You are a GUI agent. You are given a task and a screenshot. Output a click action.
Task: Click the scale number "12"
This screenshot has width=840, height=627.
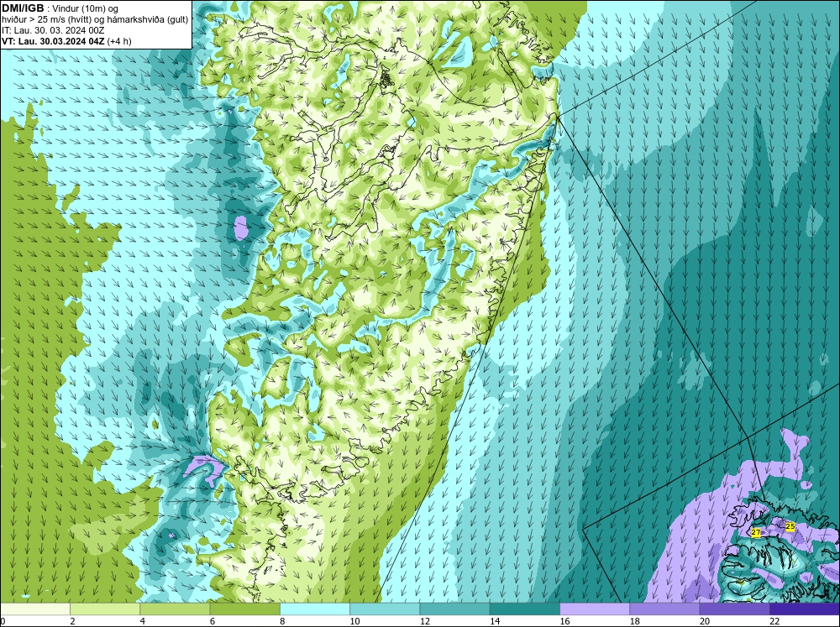tap(425, 621)
